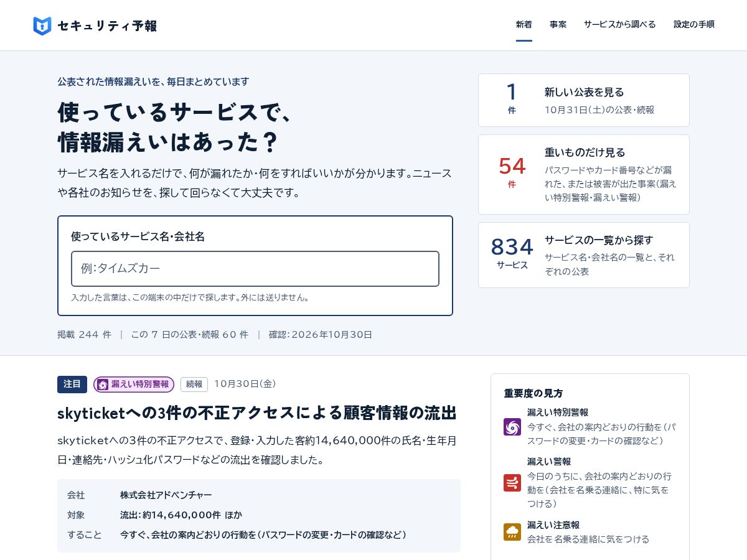Click the 漏えい特別警報 legend title in the sidebar
The image size is (747, 560).
558,413
